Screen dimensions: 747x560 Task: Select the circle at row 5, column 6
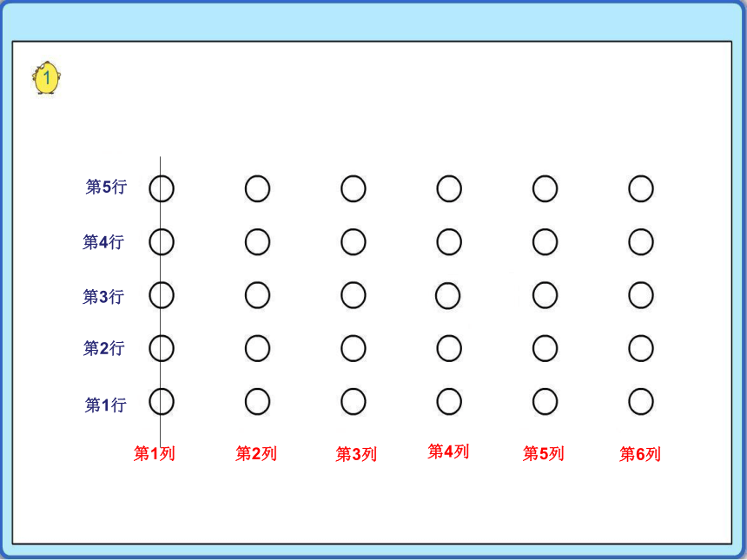click(641, 188)
